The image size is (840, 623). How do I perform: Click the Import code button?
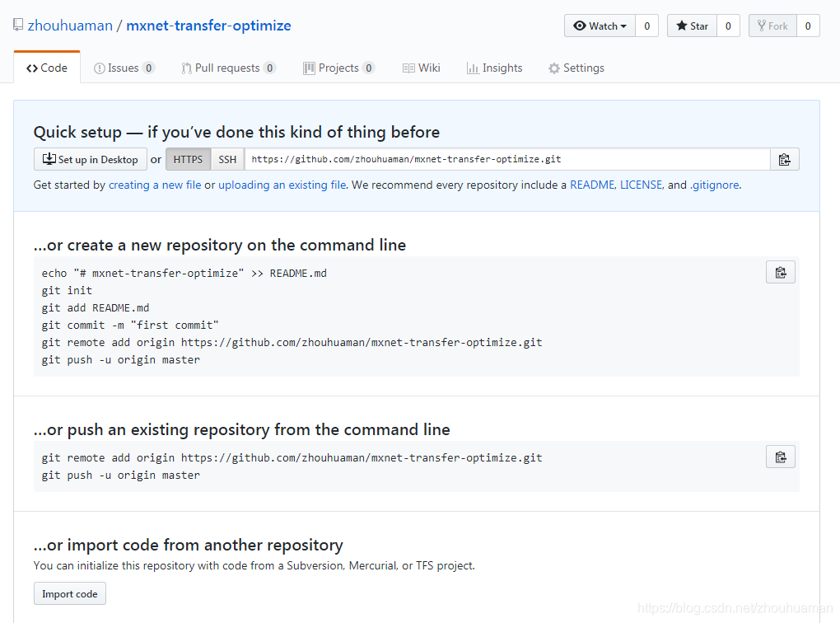(70, 593)
